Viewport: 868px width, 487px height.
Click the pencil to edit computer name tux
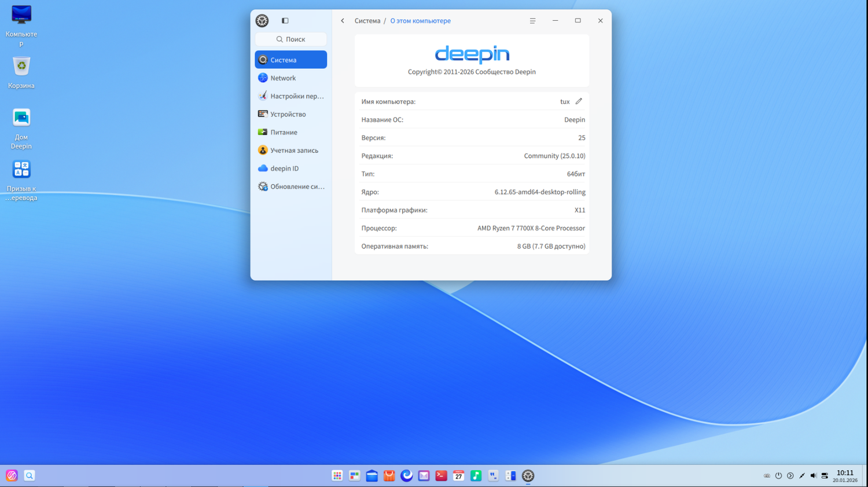(x=578, y=101)
